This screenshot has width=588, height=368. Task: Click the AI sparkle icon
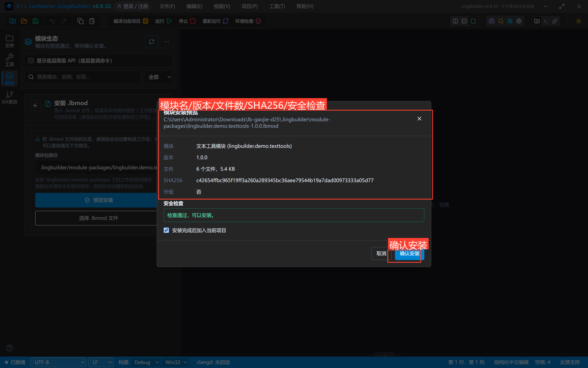(555, 21)
